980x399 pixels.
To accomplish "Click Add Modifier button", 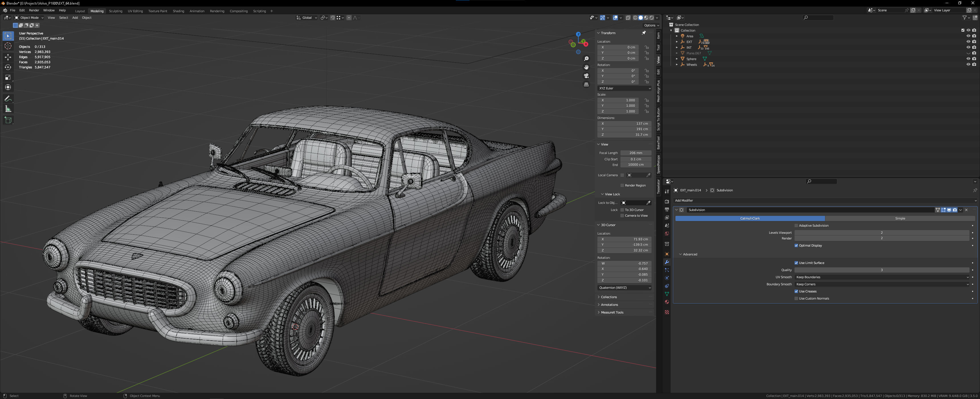I will click(825, 200).
